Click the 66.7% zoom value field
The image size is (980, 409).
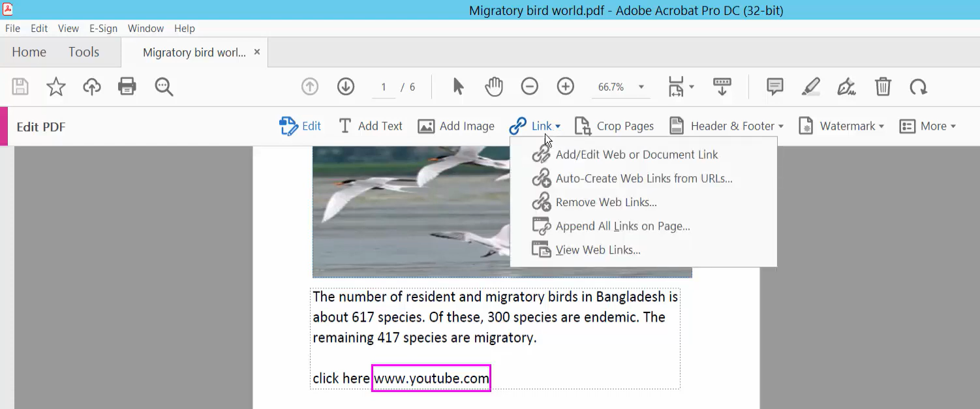click(611, 87)
